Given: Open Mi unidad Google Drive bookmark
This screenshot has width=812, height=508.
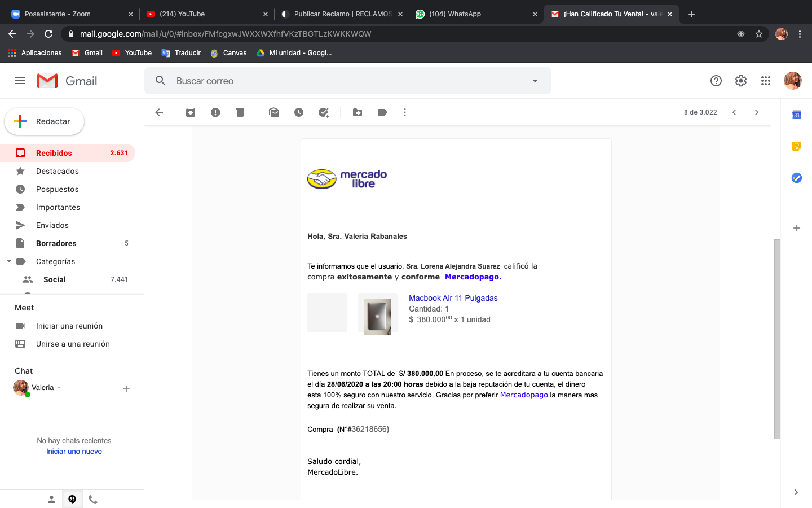Looking at the screenshot, I should click(x=294, y=53).
